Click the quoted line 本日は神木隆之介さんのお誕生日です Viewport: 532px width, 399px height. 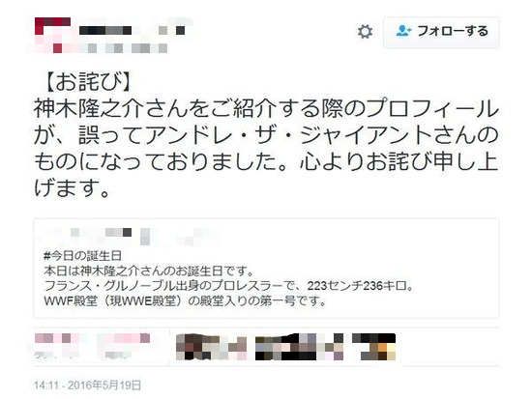150,271
